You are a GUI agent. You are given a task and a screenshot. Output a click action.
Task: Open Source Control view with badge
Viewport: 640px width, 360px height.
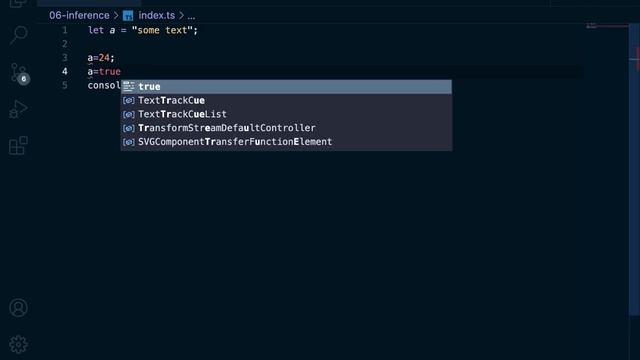(x=19, y=73)
